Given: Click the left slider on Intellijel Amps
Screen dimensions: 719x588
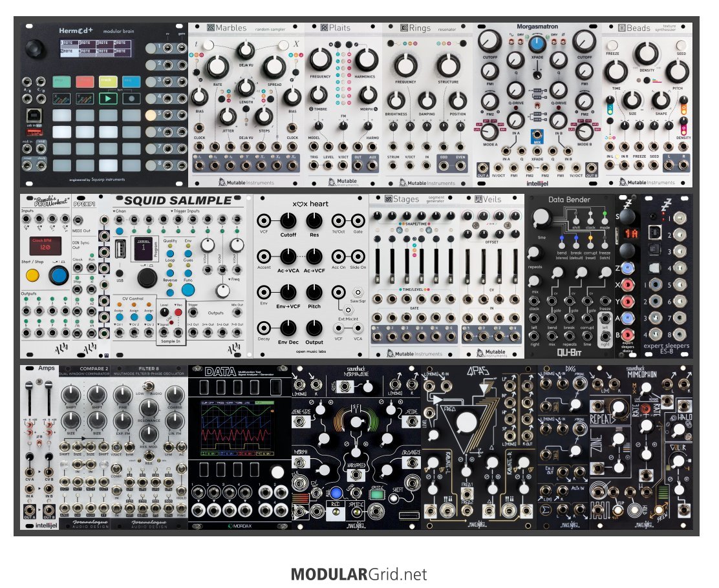Looking at the screenshot, I should (x=30, y=399).
